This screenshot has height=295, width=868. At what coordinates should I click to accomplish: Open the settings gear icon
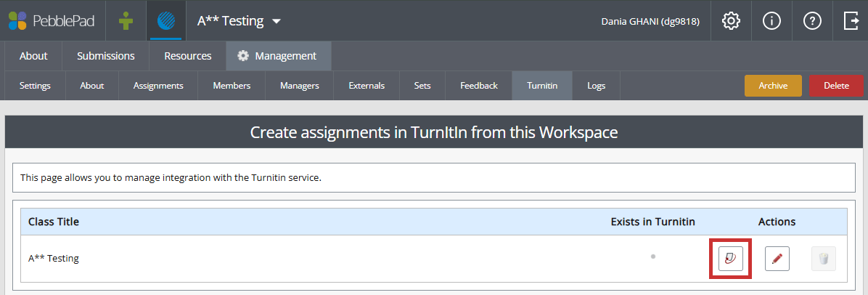[x=732, y=21]
